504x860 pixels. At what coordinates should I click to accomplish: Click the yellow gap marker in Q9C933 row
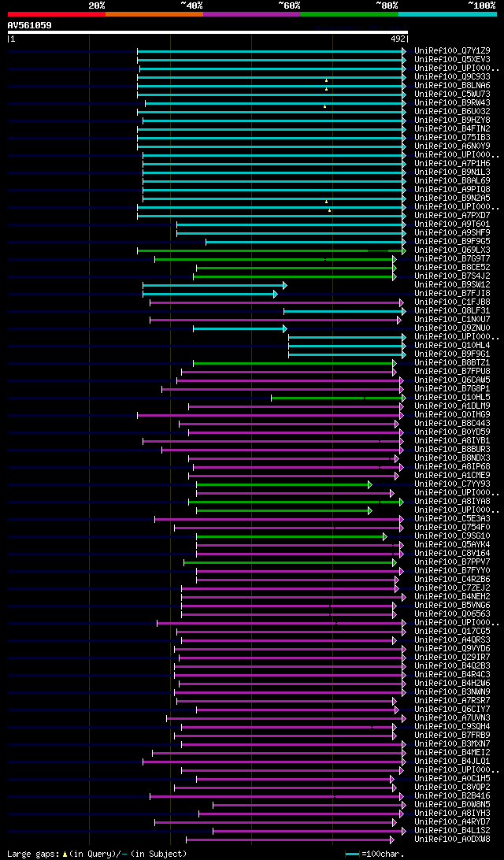pyautogui.click(x=326, y=80)
